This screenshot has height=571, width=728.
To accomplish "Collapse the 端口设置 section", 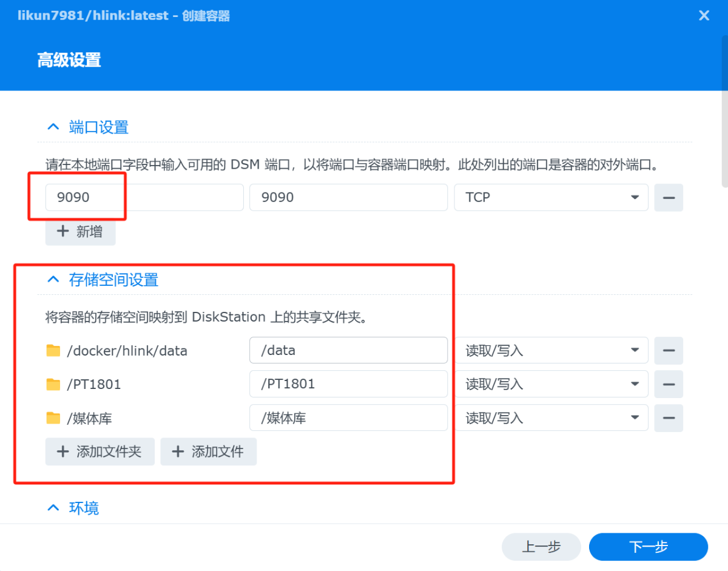I will pyautogui.click(x=53, y=126).
